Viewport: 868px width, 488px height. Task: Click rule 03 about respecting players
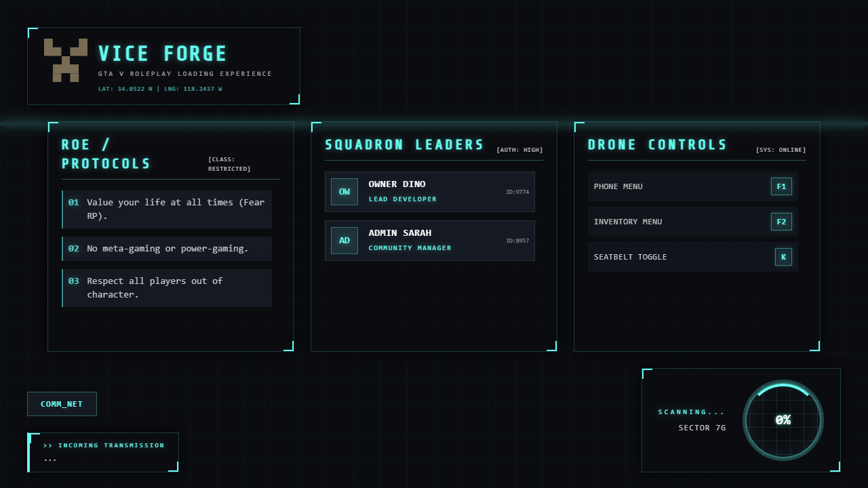pos(167,288)
